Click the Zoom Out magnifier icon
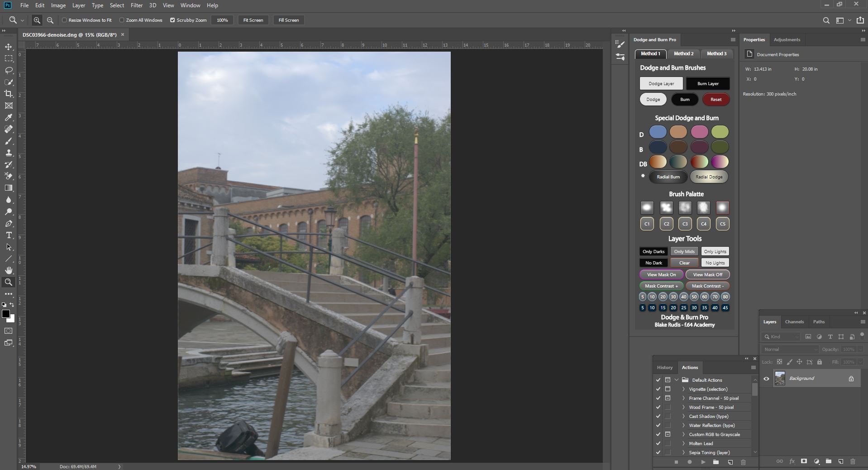 coord(50,20)
